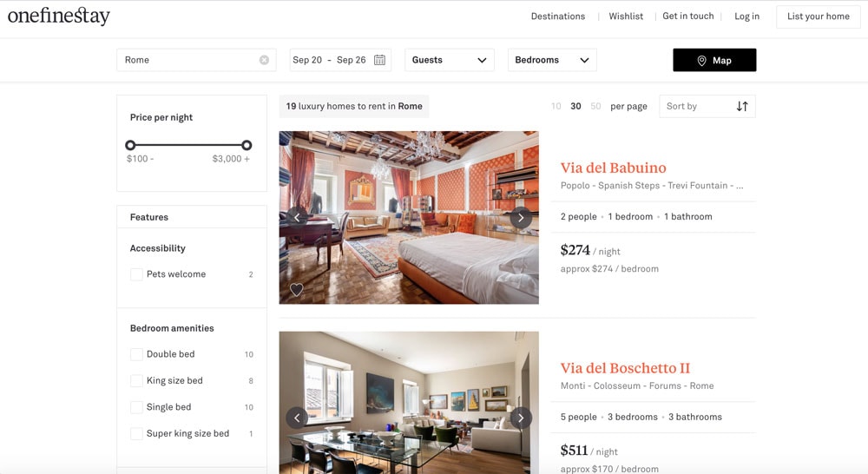Viewport: 868px width, 474px height.
Task: Clear the Rome search field
Action: pos(264,60)
